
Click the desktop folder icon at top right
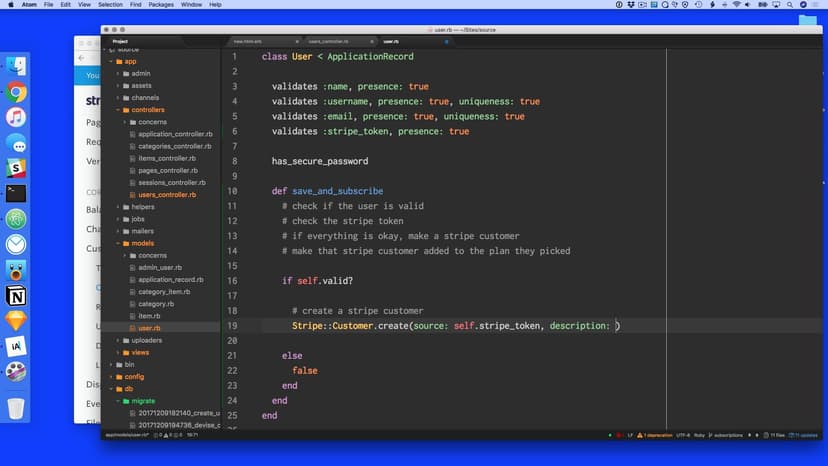pyautogui.click(x=807, y=20)
